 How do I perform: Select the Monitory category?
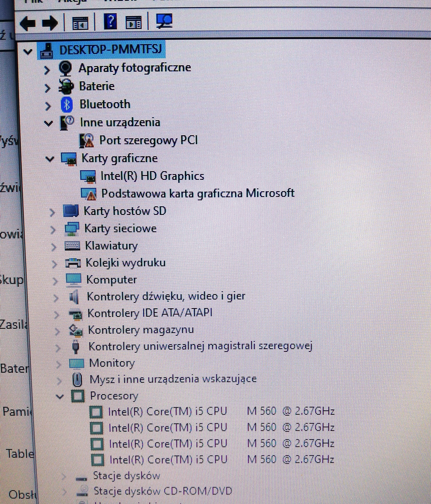[112, 362]
